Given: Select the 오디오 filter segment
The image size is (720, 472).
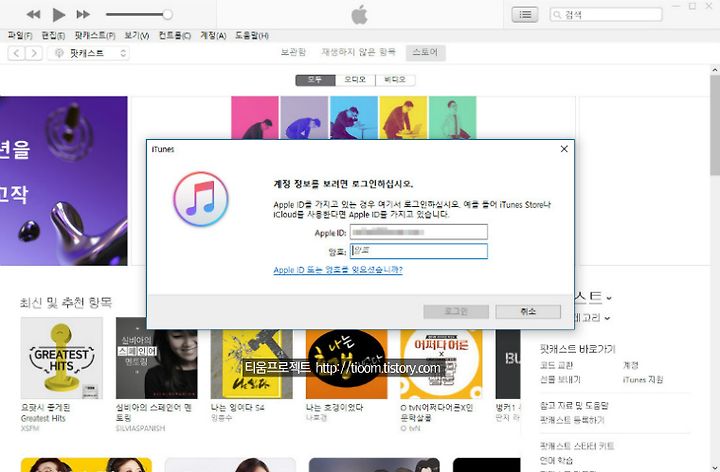Looking at the screenshot, I should (355, 80).
